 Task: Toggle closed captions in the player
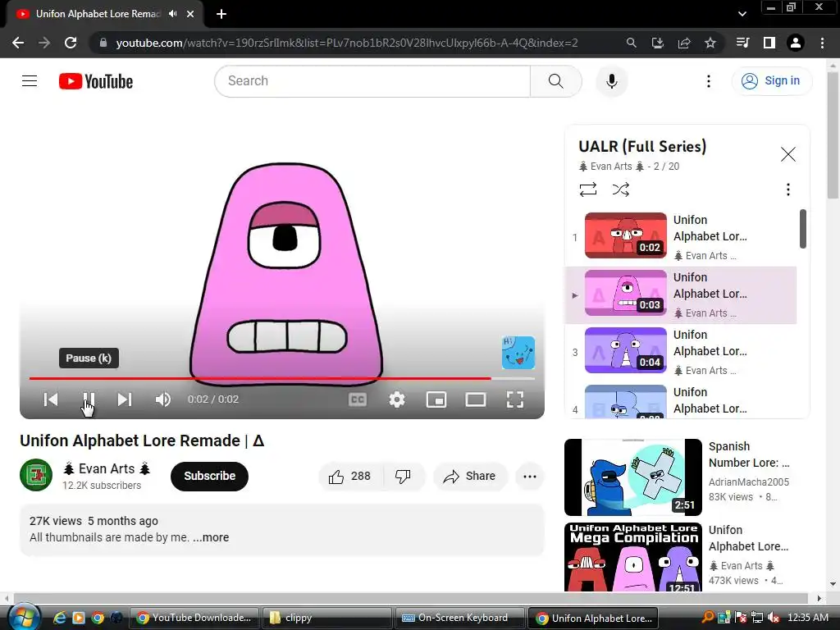(358, 399)
